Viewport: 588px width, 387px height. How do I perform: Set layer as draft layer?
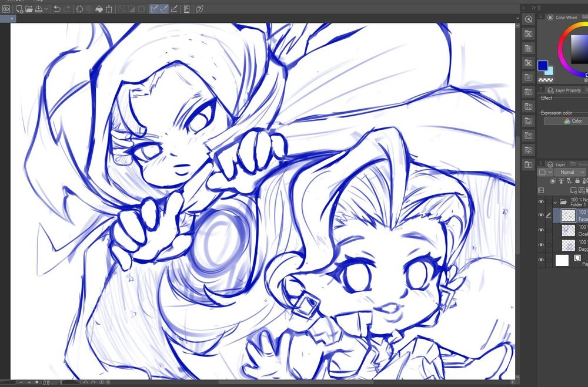(569, 180)
